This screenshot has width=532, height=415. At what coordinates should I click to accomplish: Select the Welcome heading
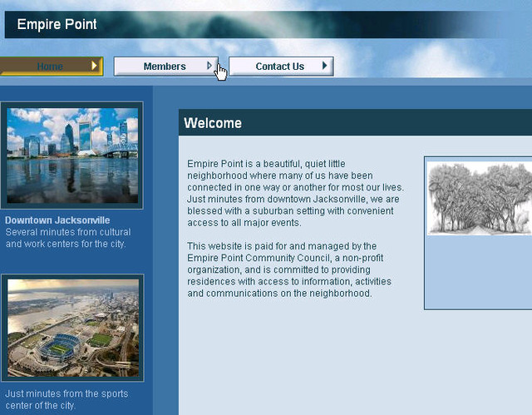[x=213, y=123]
